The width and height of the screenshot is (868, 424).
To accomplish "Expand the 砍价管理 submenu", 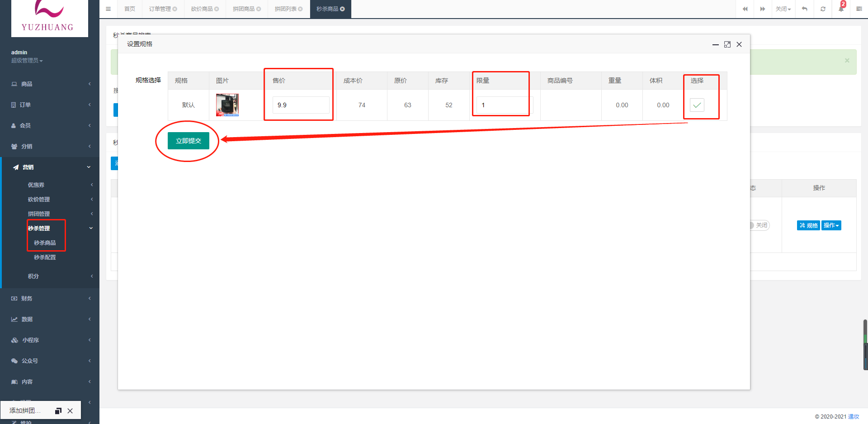I will [51, 200].
